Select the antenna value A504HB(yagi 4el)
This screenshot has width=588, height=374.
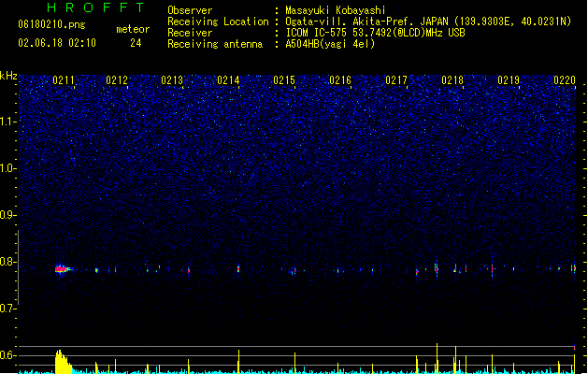point(330,44)
